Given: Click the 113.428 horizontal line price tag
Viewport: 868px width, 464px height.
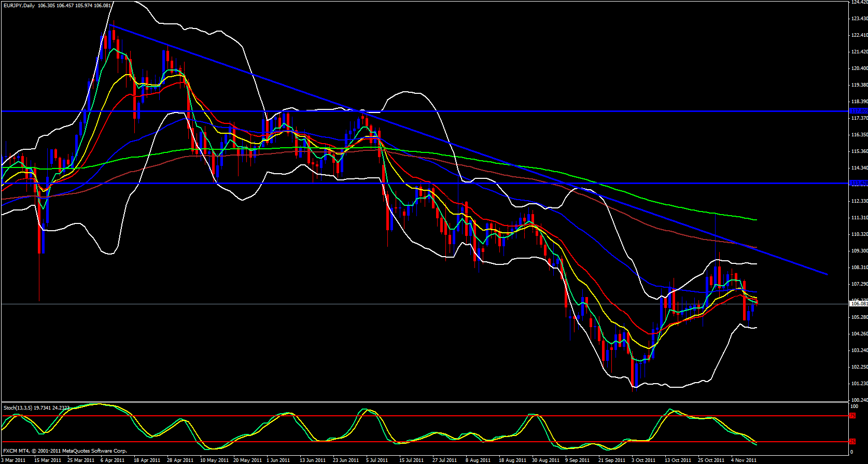Looking at the screenshot, I should click(859, 183).
